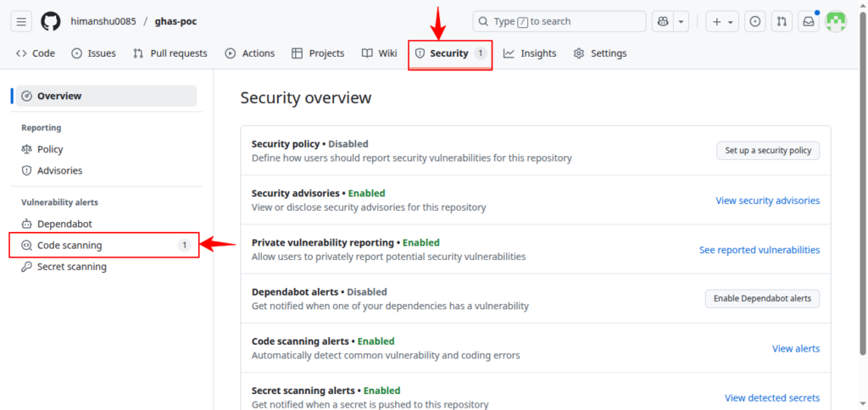Click See reported vulnerabilities link
The height and width of the screenshot is (410, 868).
coord(759,250)
